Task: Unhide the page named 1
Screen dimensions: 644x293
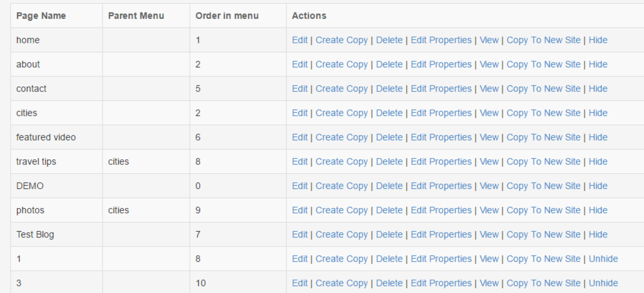Action: [x=603, y=259]
